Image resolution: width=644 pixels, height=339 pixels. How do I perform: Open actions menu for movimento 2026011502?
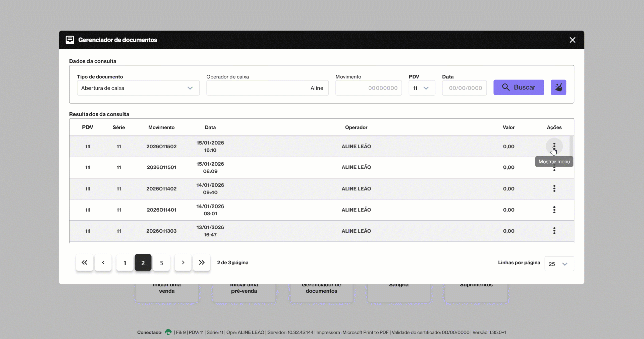click(x=554, y=146)
